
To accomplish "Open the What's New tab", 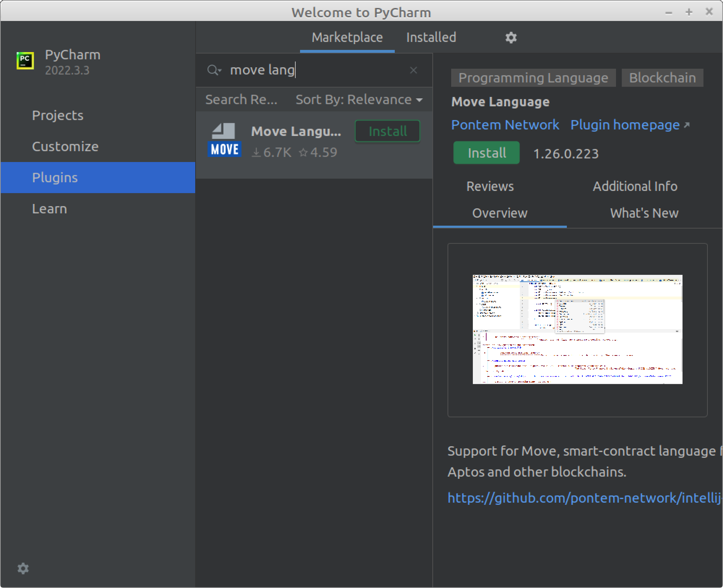I will coord(644,213).
